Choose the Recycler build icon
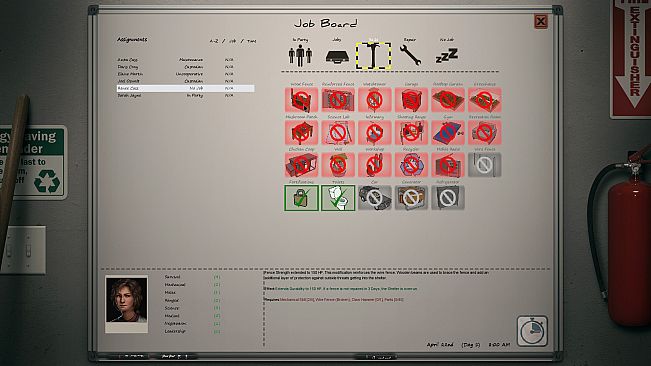The width and height of the screenshot is (651, 366). (x=411, y=165)
